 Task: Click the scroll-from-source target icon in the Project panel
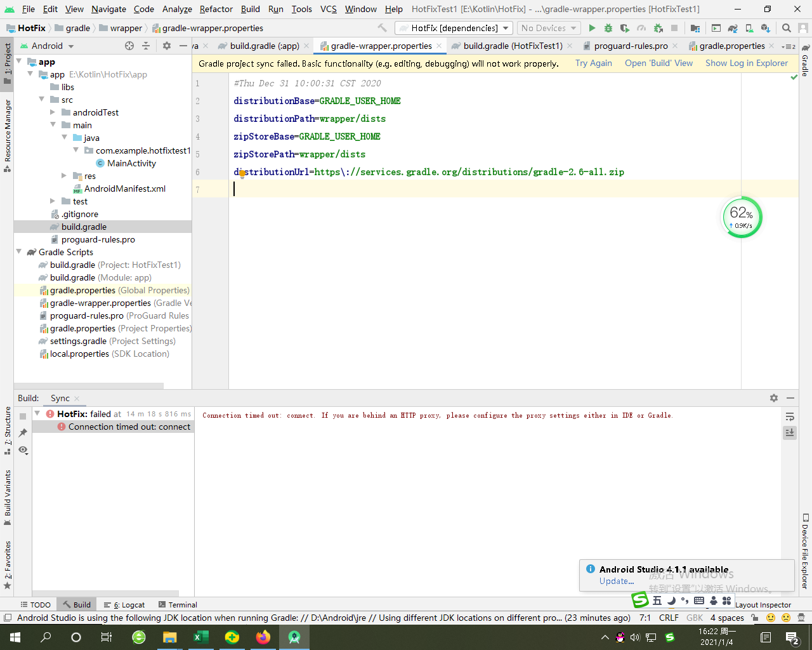point(129,46)
